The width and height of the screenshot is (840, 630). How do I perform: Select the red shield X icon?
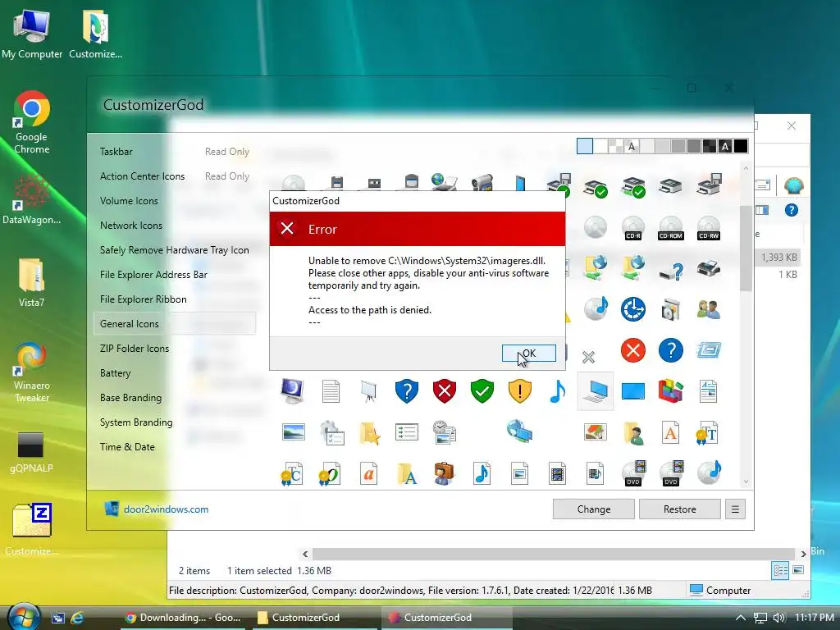(444, 391)
